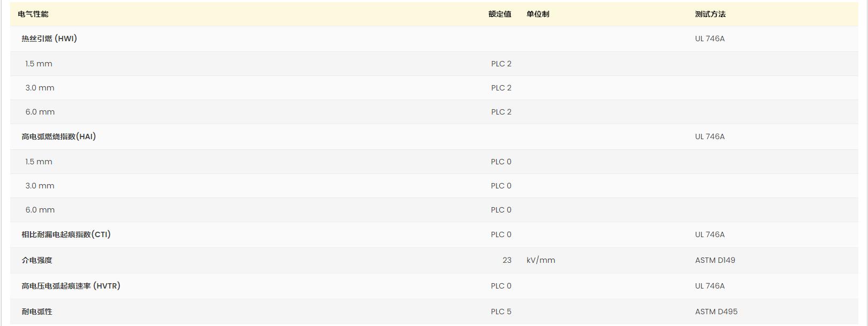Select PLC 2 value for HWI 1.5 mm
Image resolution: width=868 pixels, height=326 pixels.
point(501,64)
